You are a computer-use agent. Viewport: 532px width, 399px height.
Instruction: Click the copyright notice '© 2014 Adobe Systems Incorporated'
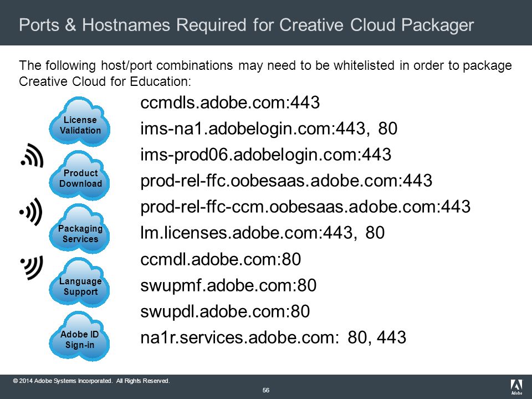91,381
